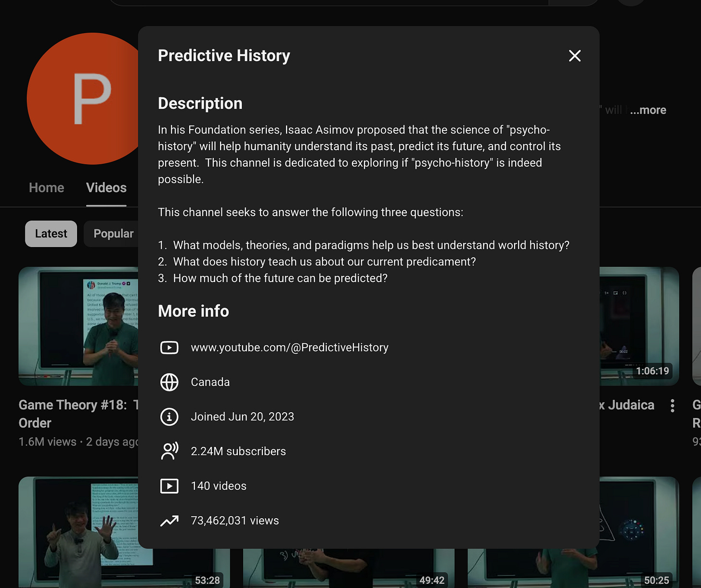Click the More info heading

point(194,311)
